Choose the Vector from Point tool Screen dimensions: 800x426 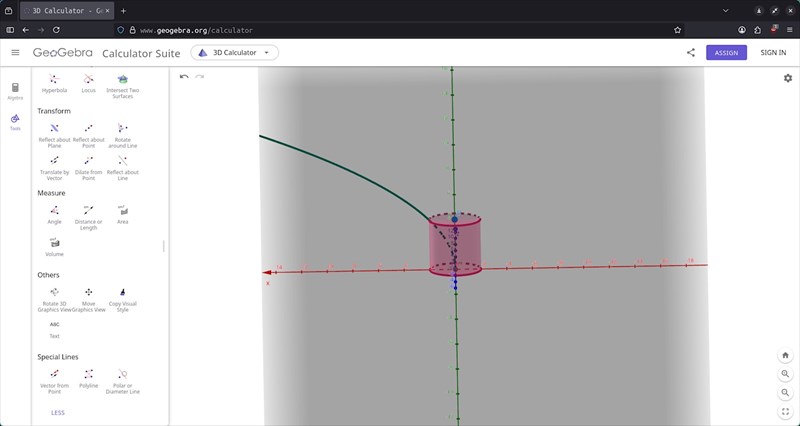(55, 374)
